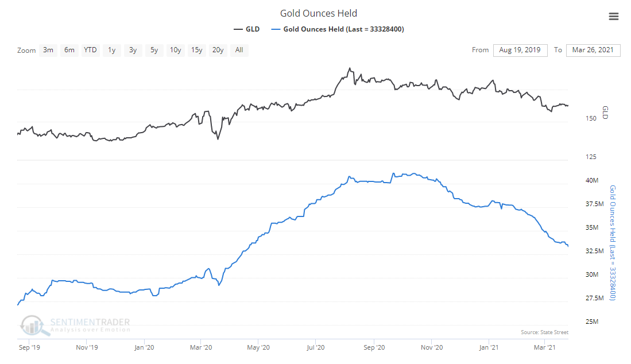This screenshot has width=631, height=364.
Task: Click the Gold Ounces Held chart title
Action: 318,13
